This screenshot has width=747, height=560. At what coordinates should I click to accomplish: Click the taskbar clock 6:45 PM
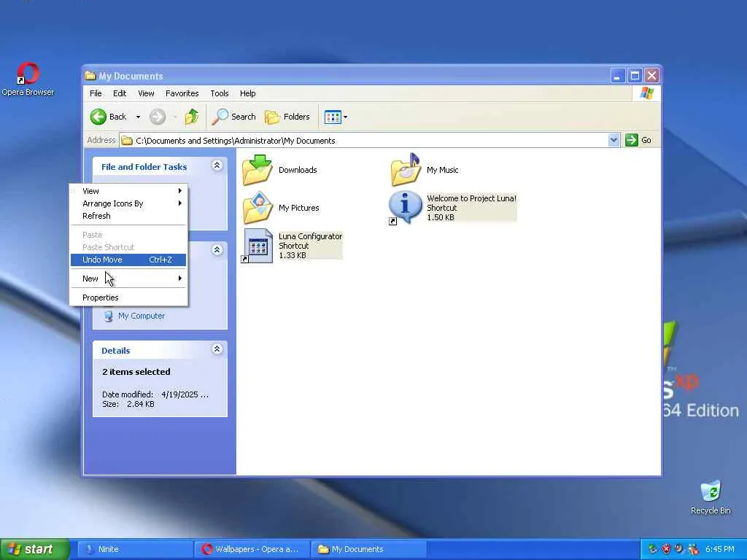point(720,549)
